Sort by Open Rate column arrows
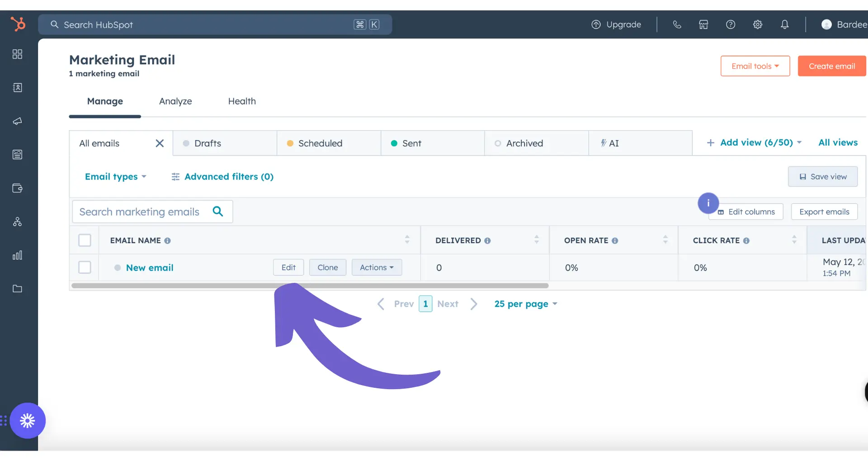 (x=665, y=240)
